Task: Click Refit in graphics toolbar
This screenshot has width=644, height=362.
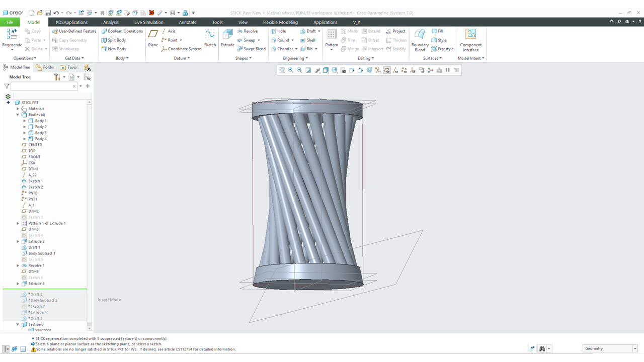Action: click(282, 70)
